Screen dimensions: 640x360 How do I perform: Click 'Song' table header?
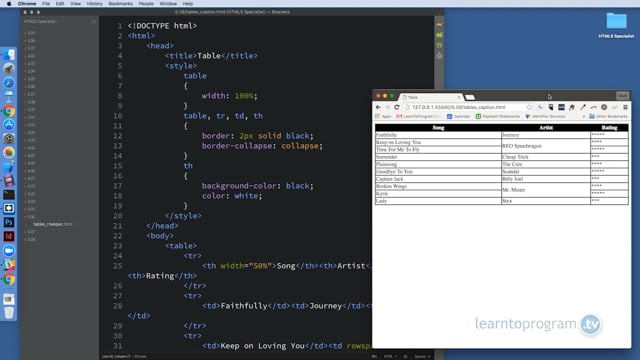click(438, 128)
